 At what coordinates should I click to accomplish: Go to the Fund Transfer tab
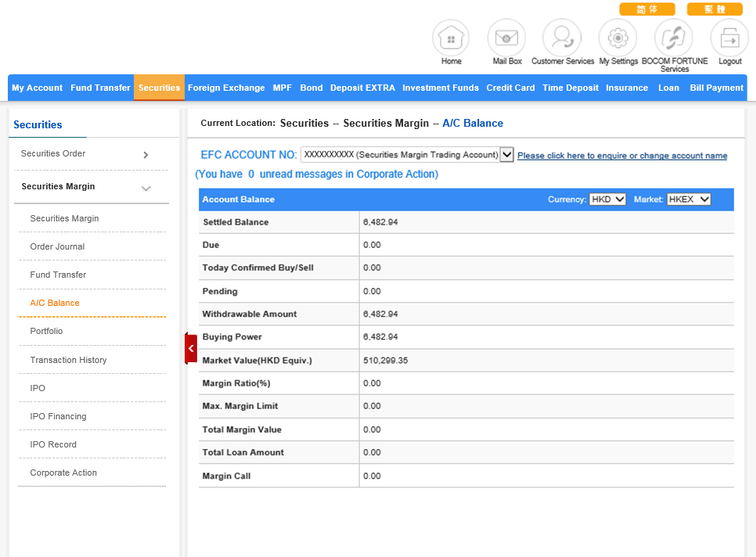point(100,88)
